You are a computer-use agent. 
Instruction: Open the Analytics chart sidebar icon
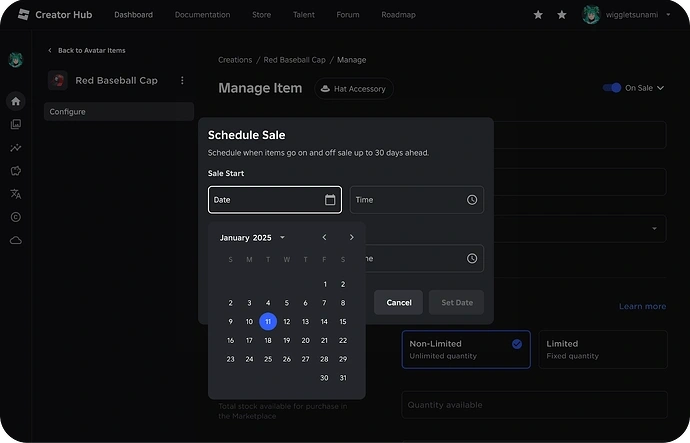point(16,148)
